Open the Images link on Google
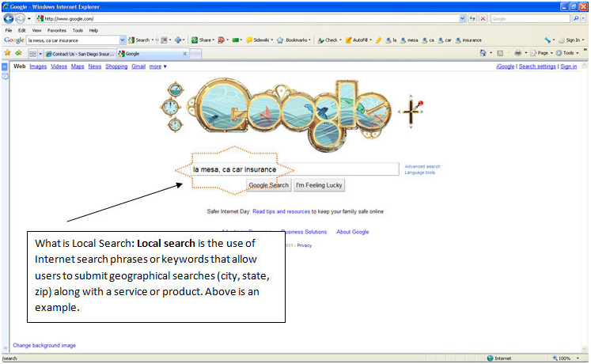This screenshot has width=591, height=364. [38, 66]
